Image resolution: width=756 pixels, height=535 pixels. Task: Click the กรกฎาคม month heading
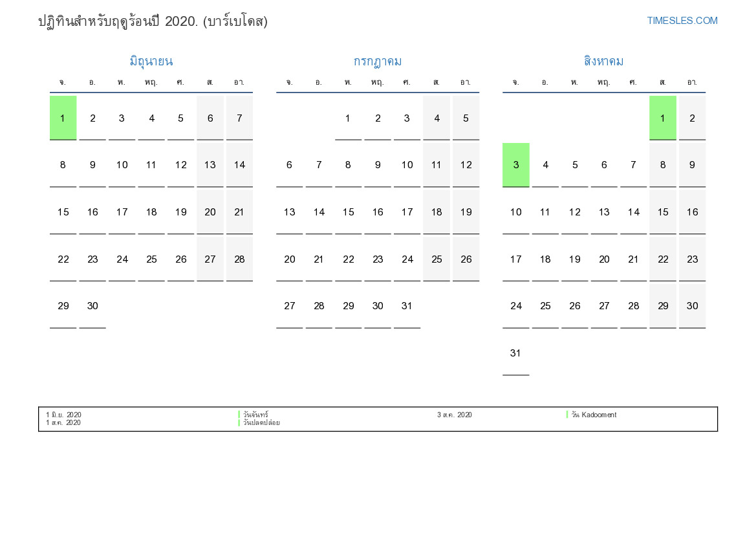[x=377, y=61]
